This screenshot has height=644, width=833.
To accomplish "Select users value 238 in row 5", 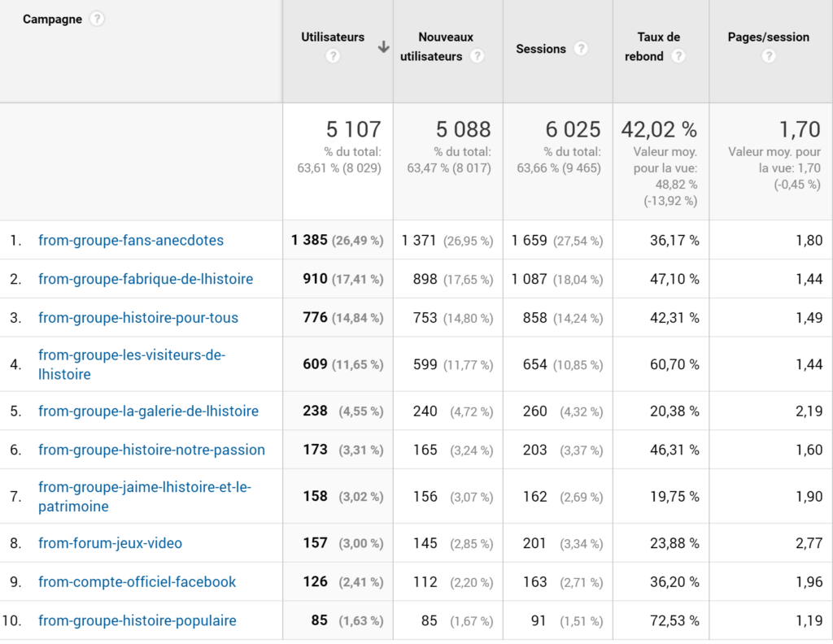I will (315, 411).
